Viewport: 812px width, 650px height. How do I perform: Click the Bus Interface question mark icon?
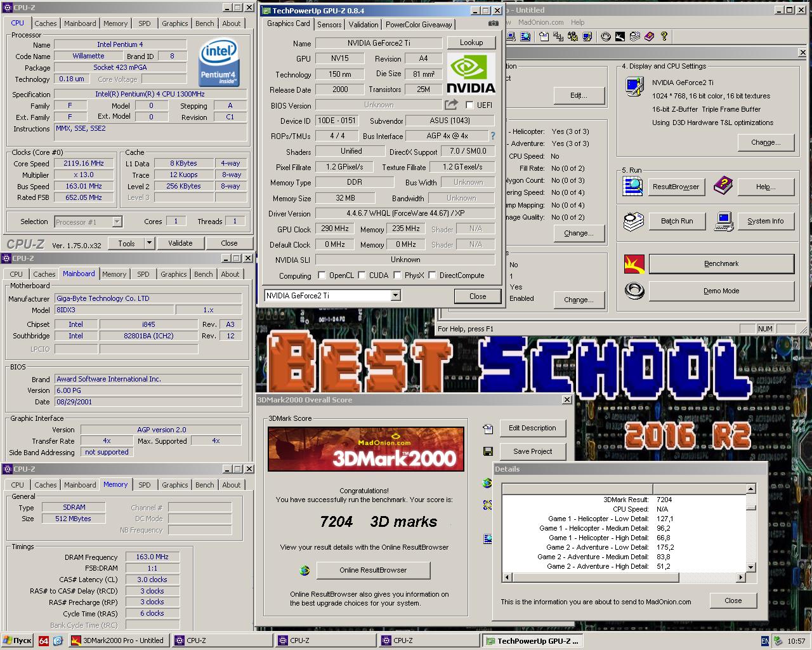(493, 136)
